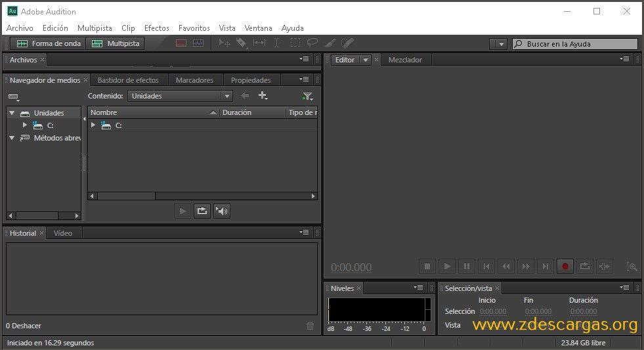Select the Lasso Selection tool
This screenshot has height=350, width=644.
click(312, 43)
